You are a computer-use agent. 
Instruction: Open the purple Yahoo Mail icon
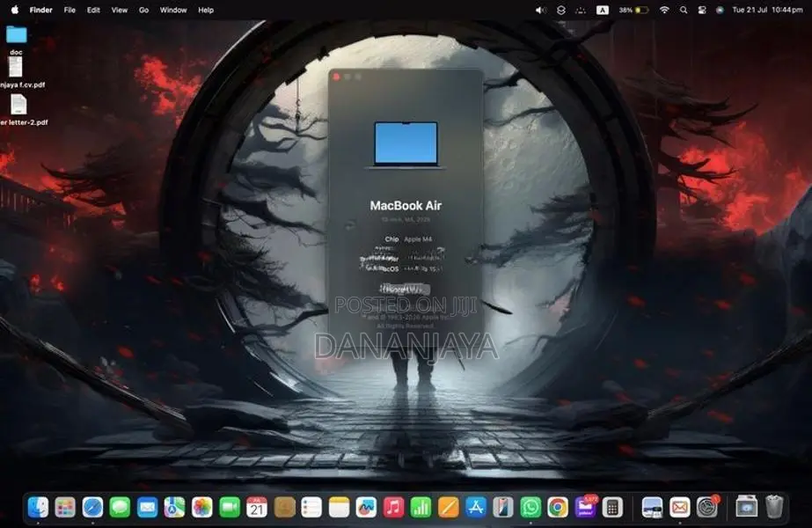point(585,507)
